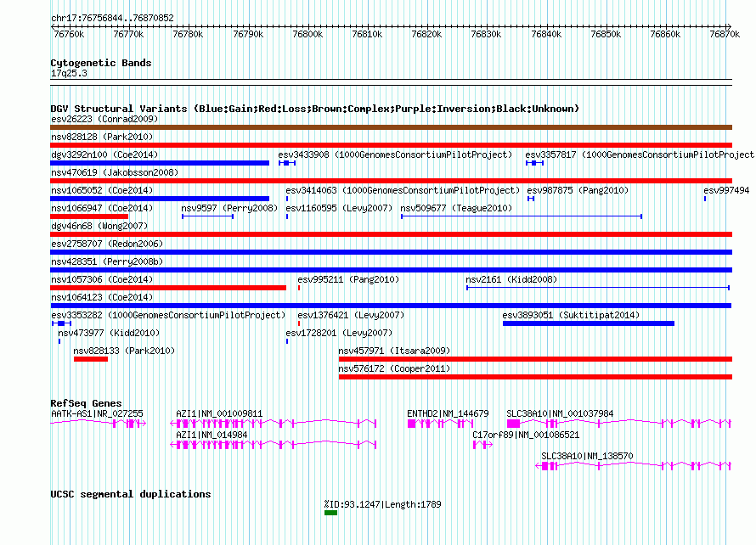The width and height of the screenshot is (756, 545).
Task: Select the esv3357817 variant label
Action: pos(640,155)
